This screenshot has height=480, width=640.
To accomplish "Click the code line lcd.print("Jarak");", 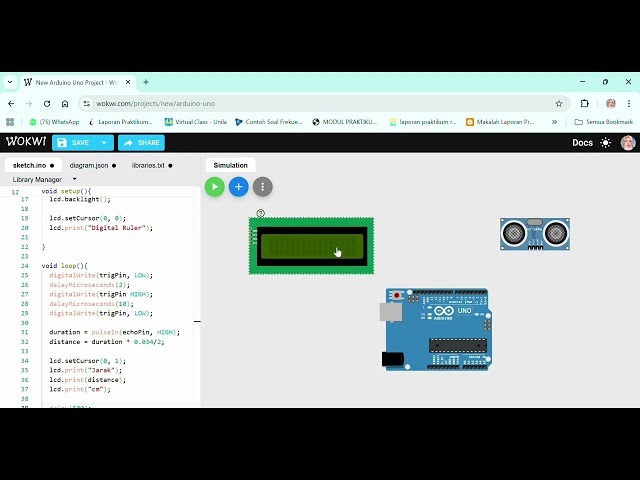I will [85, 370].
